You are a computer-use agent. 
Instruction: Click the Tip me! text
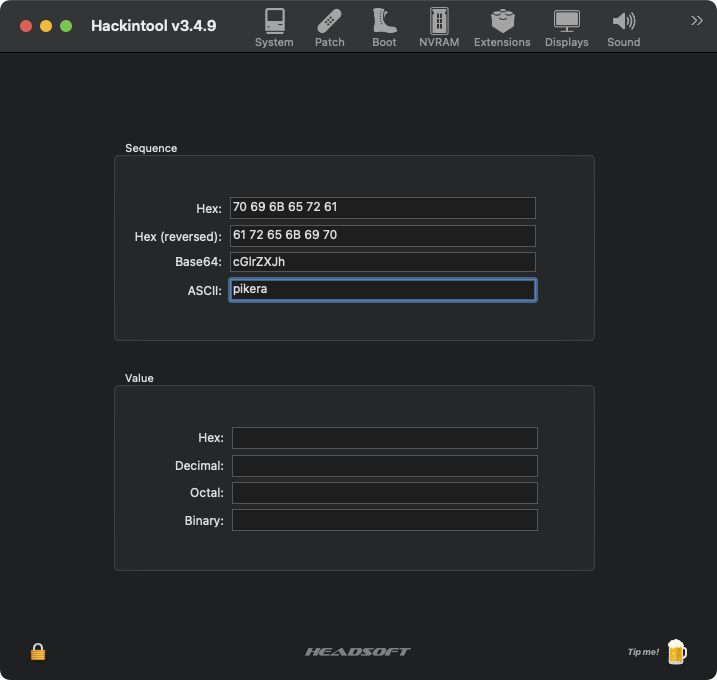[643, 652]
